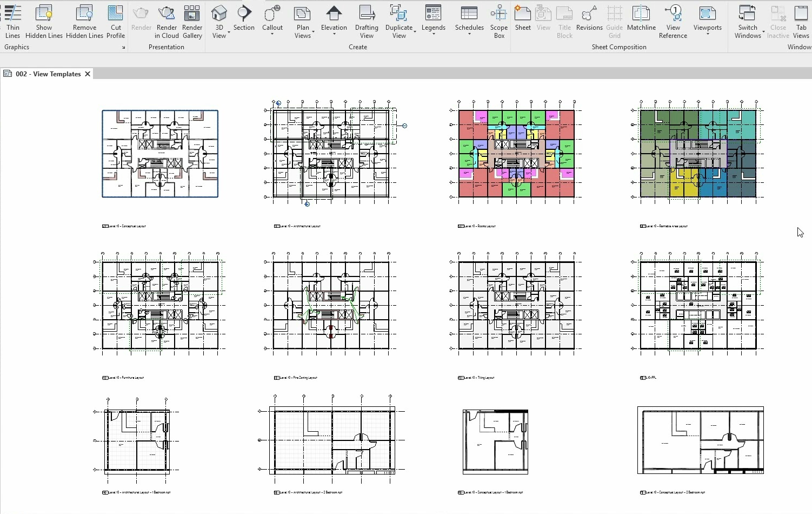Select the colored Rooms Layout viewport
812x514 pixels.
click(x=516, y=154)
